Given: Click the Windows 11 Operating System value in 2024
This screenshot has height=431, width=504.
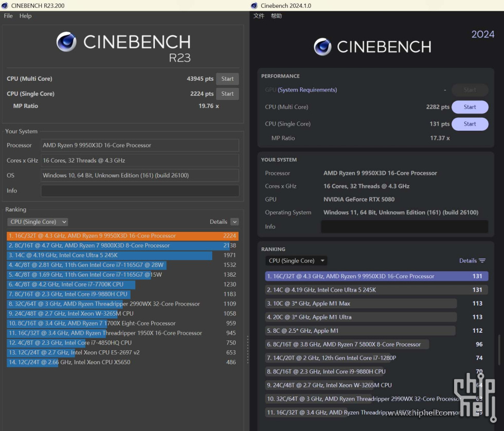Looking at the screenshot, I should [401, 212].
